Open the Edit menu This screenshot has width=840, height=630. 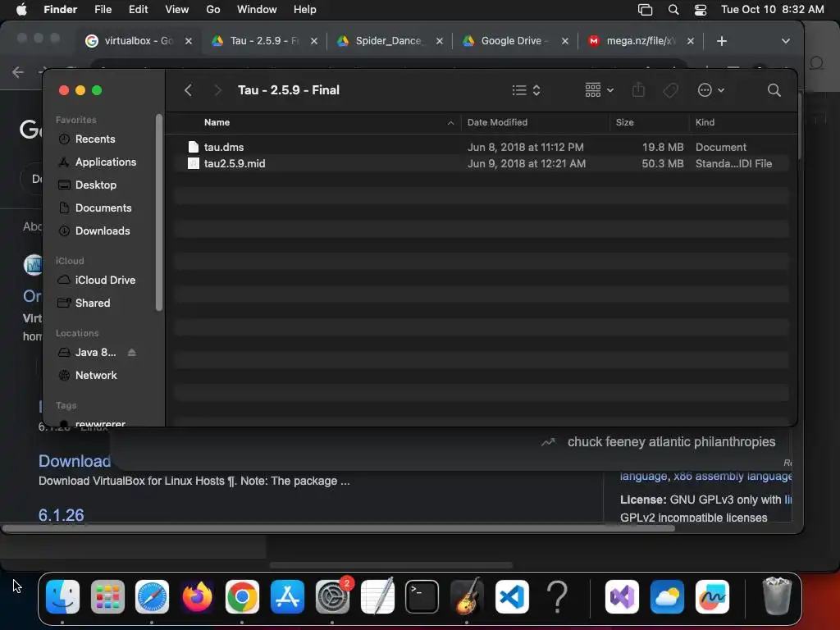(x=138, y=10)
